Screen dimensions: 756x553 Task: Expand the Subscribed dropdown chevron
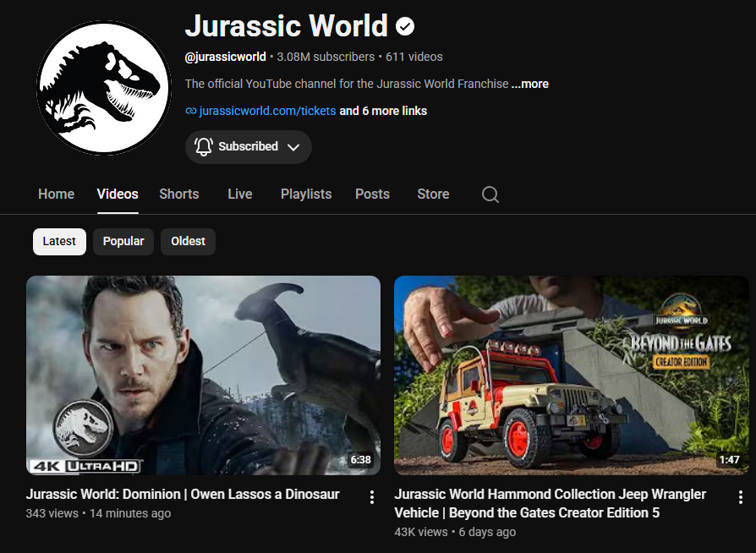(x=293, y=147)
